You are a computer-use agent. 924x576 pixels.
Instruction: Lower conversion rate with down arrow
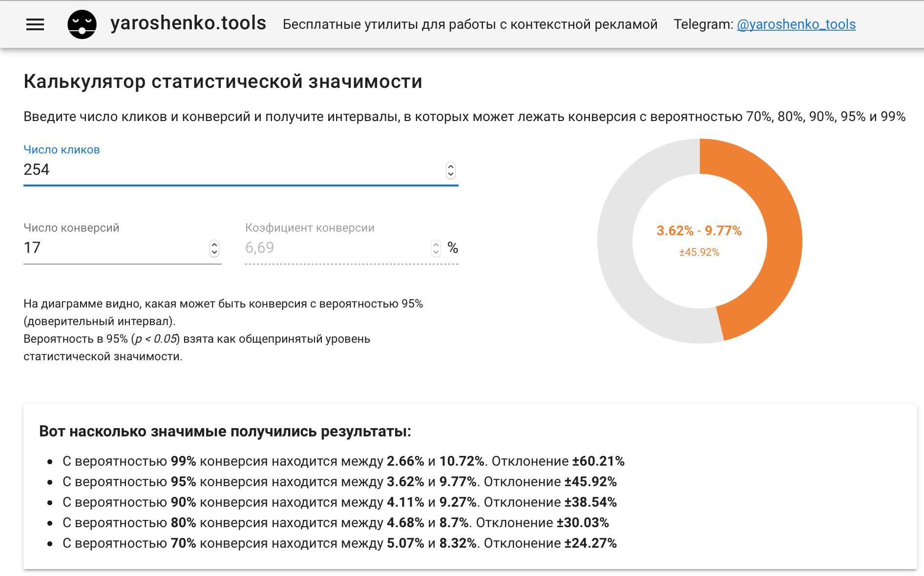pos(436,252)
